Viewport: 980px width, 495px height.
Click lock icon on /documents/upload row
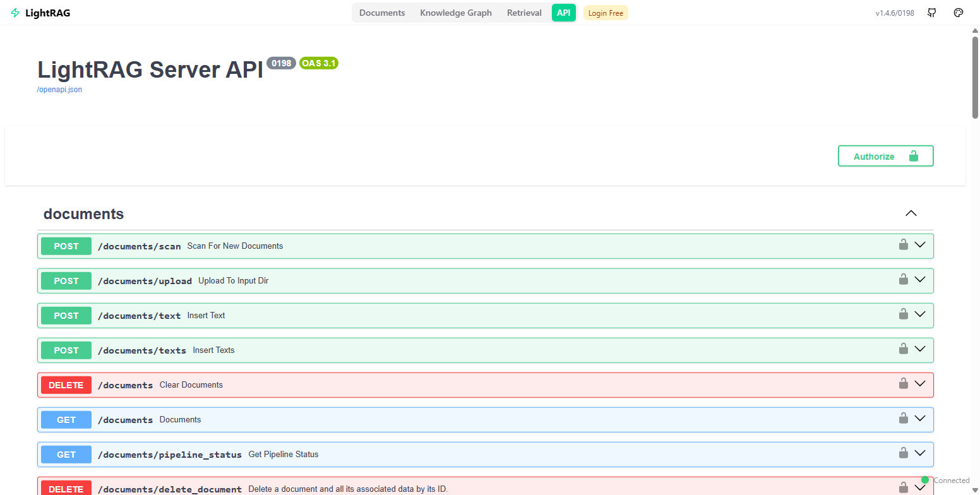pyautogui.click(x=904, y=280)
